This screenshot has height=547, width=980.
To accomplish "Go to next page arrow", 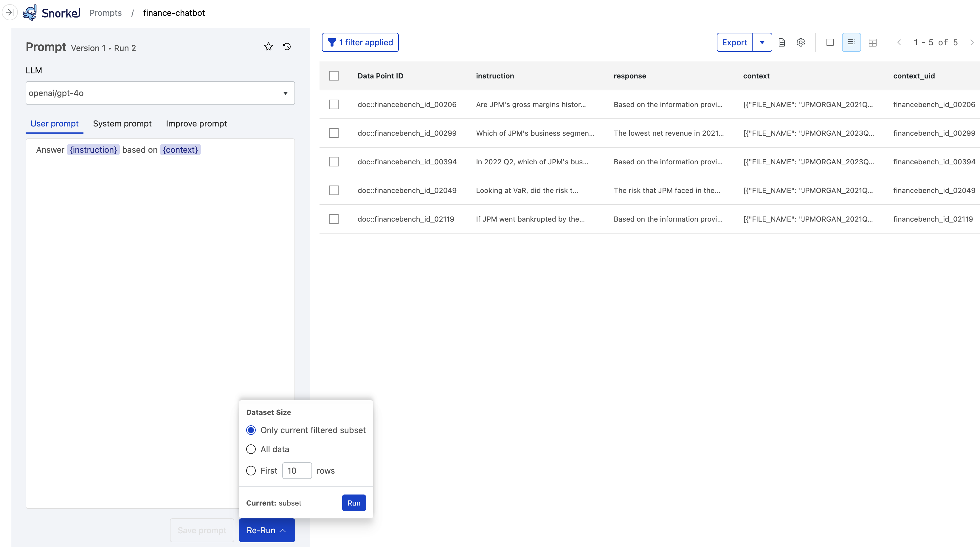I will 972,42.
